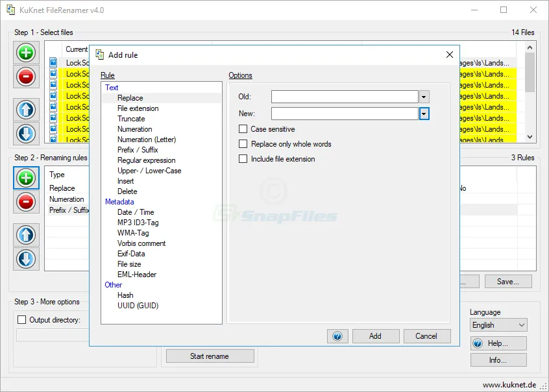
Task: Click red remove files button in Step 1
Action: point(26,76)
